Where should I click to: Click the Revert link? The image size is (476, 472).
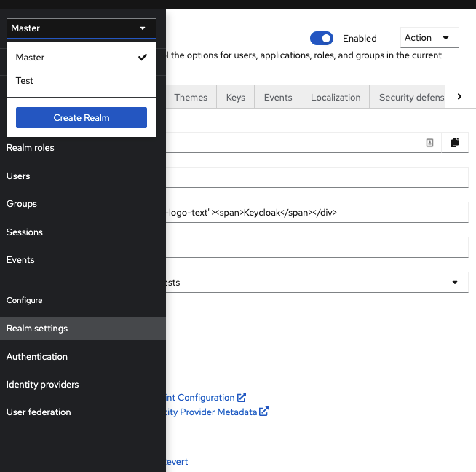(176, 462)
